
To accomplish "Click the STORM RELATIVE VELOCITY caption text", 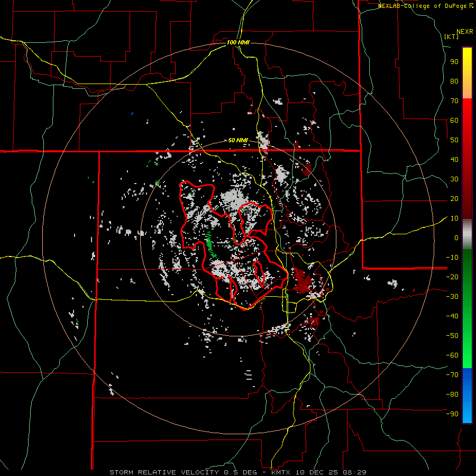I will 163,472.
